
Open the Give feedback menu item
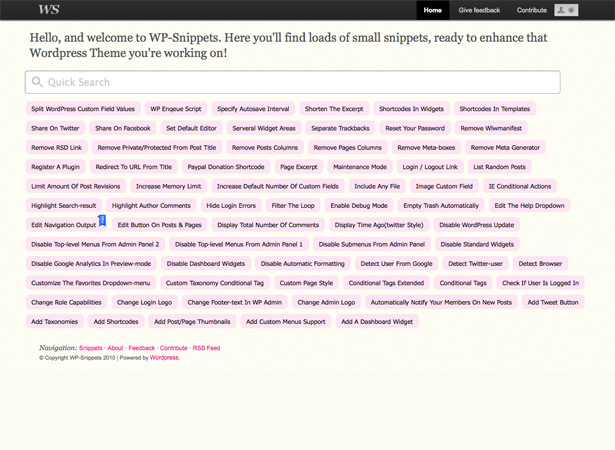point(479,10)
